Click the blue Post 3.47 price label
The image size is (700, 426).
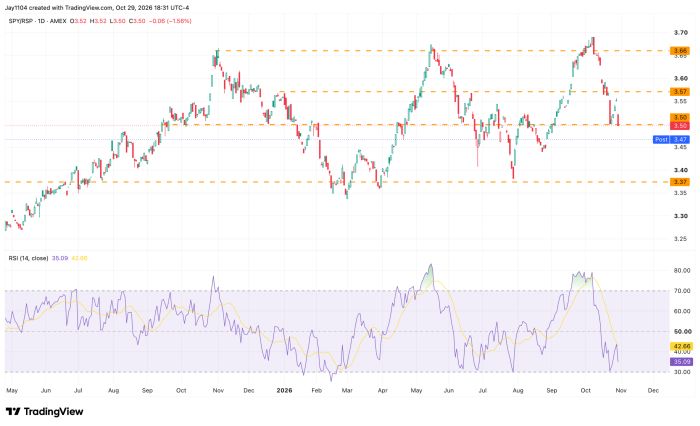click(671, 140)
